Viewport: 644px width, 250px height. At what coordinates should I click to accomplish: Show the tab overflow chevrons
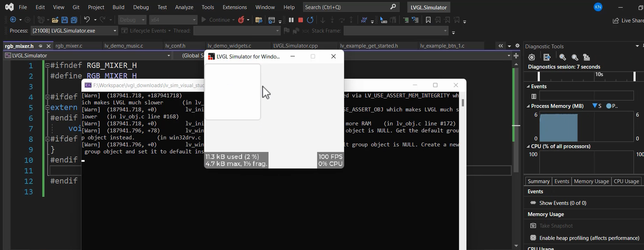pyautogui.click(x=501, y=46)
